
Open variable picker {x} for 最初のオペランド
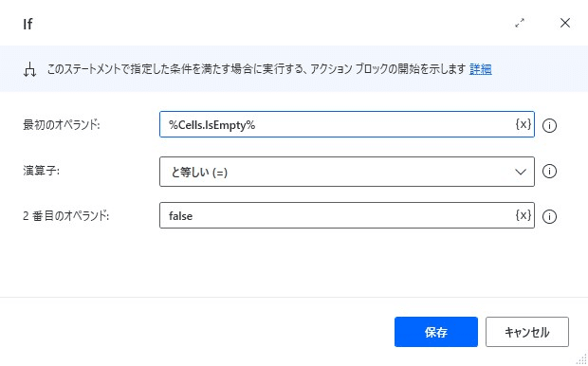[x=524, y=124]
